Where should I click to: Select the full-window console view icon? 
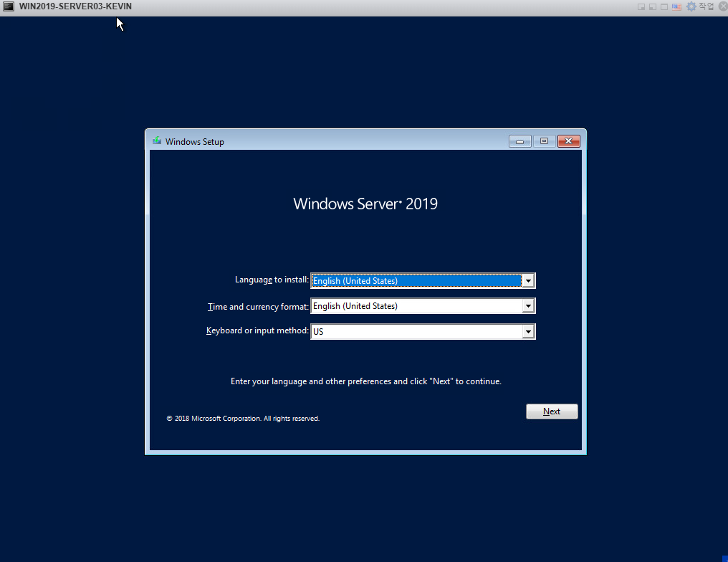[664, 7]
